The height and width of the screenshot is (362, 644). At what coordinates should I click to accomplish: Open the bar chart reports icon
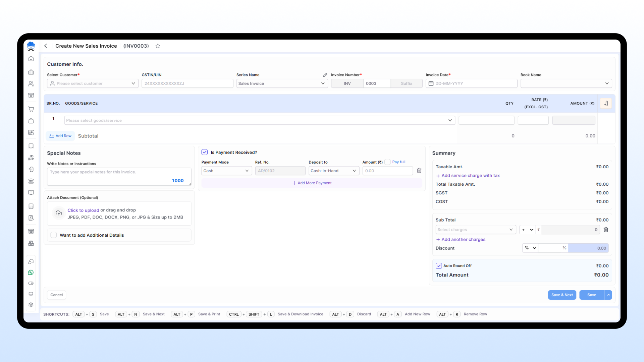(x=31, y=206)
